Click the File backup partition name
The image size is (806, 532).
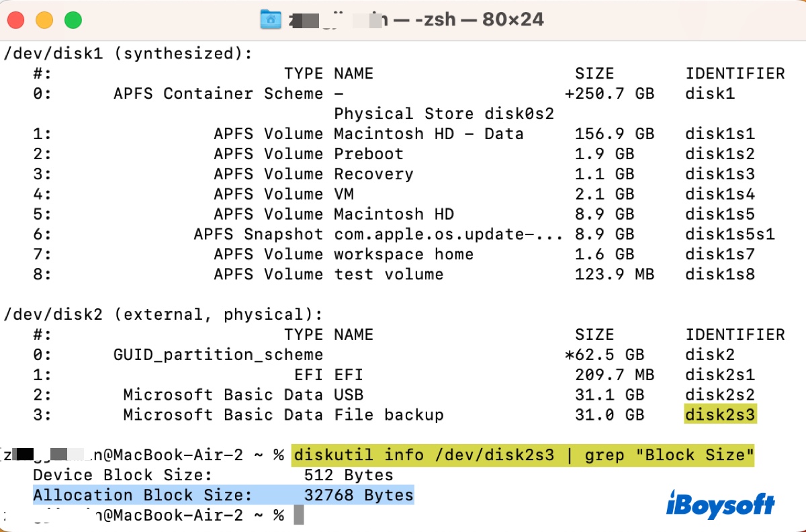(x=388, y=415)
